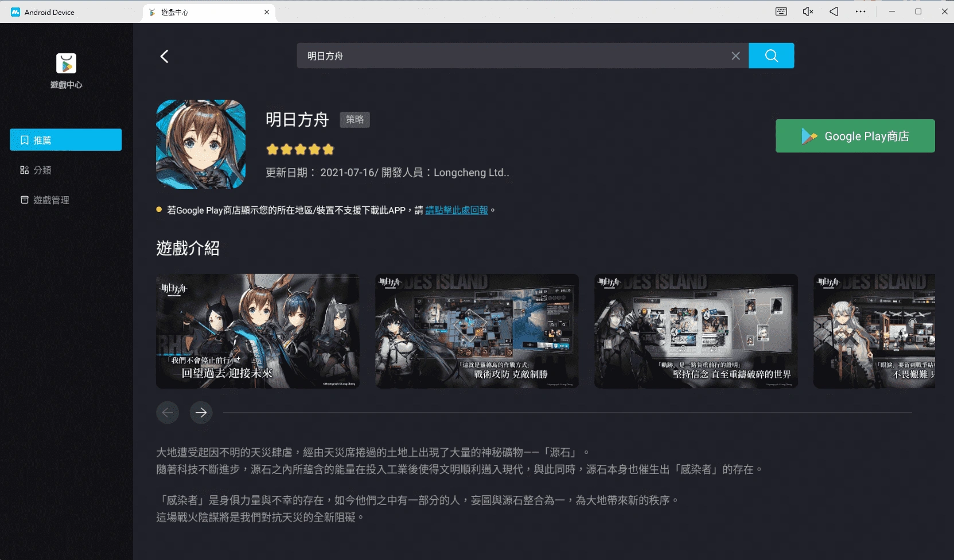954x560 pixels.
Task: Open the on-screen keyboard icon in titlebar
Action: [x=781, y=11]
